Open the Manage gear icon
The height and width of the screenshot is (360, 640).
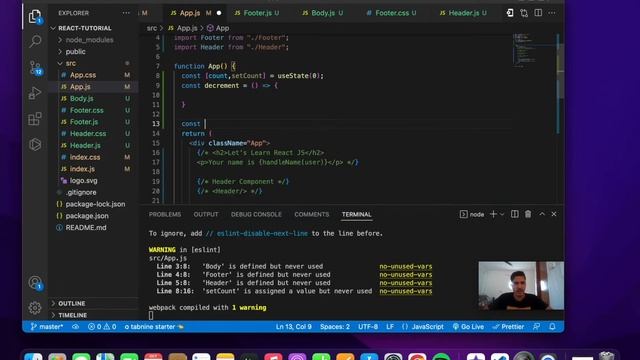tap(35, 308)
